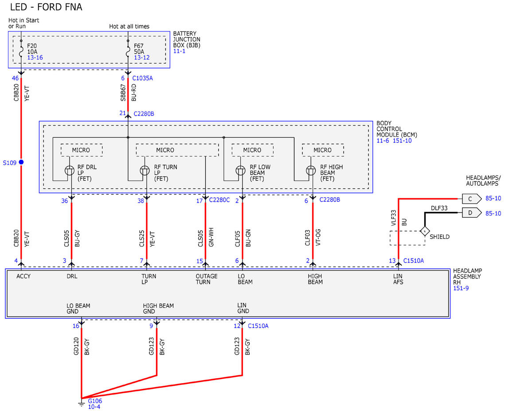Click the F20 10A fuse symbol

click(x=21, y=52)
